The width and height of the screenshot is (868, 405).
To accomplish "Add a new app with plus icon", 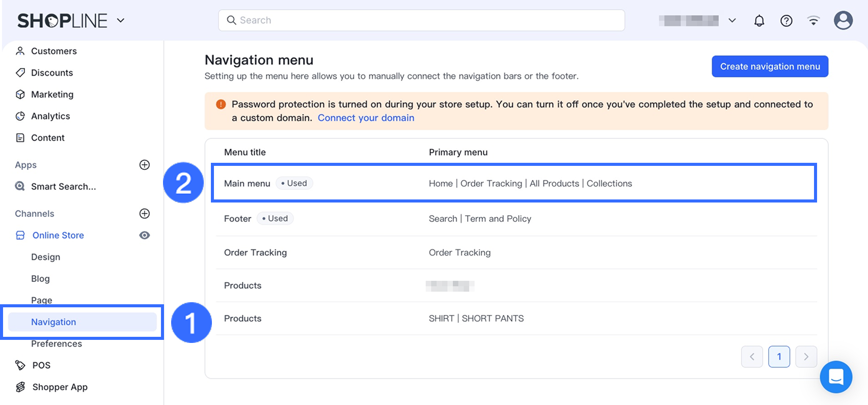I will [x=145, y=165].
